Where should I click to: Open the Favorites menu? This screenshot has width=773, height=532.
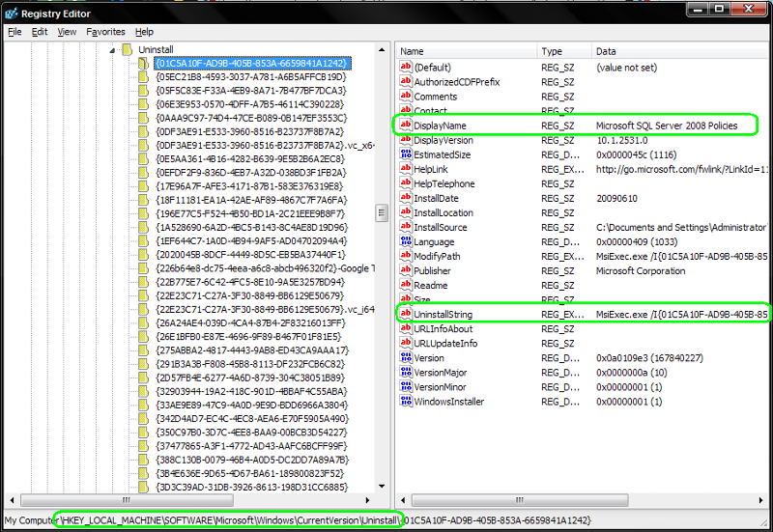(x=105, y=32)
